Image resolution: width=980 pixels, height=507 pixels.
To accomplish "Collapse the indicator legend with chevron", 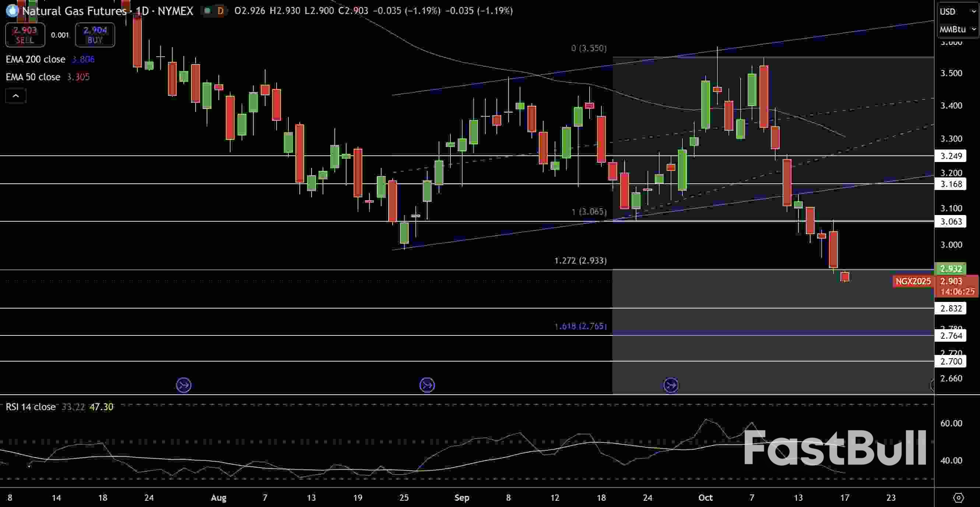I will point(15,96).
